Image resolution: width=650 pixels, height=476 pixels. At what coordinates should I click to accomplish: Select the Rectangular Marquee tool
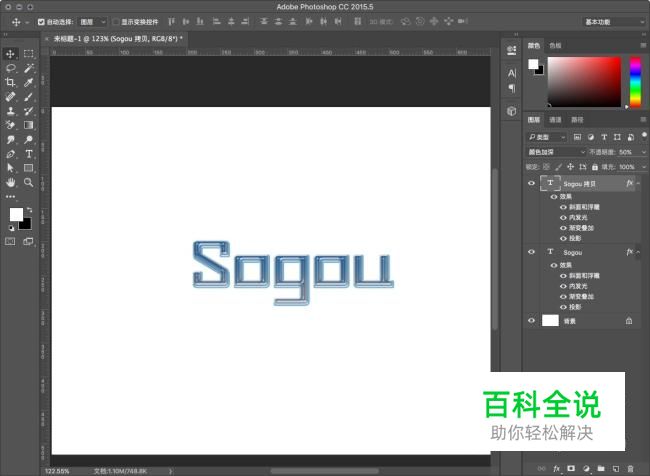(x=28, y=54)
